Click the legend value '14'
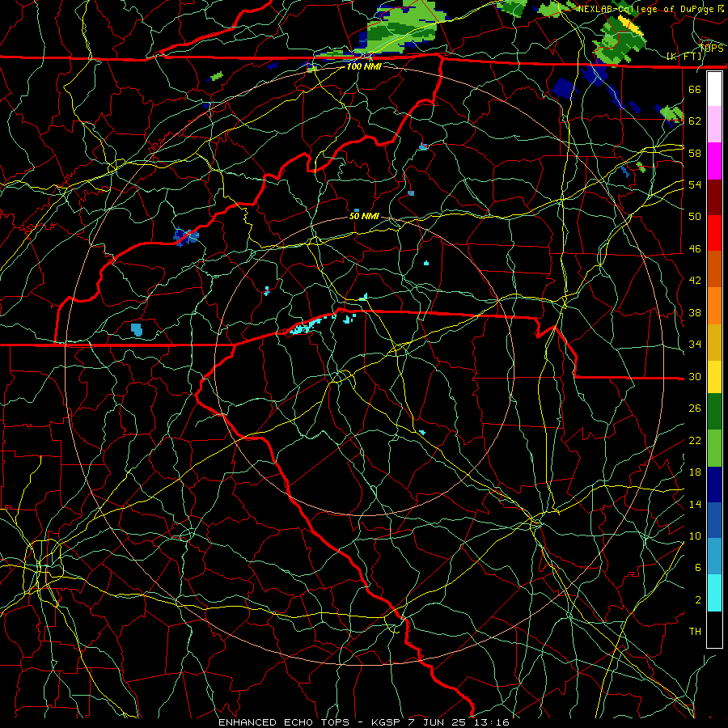 coord(695,504)
